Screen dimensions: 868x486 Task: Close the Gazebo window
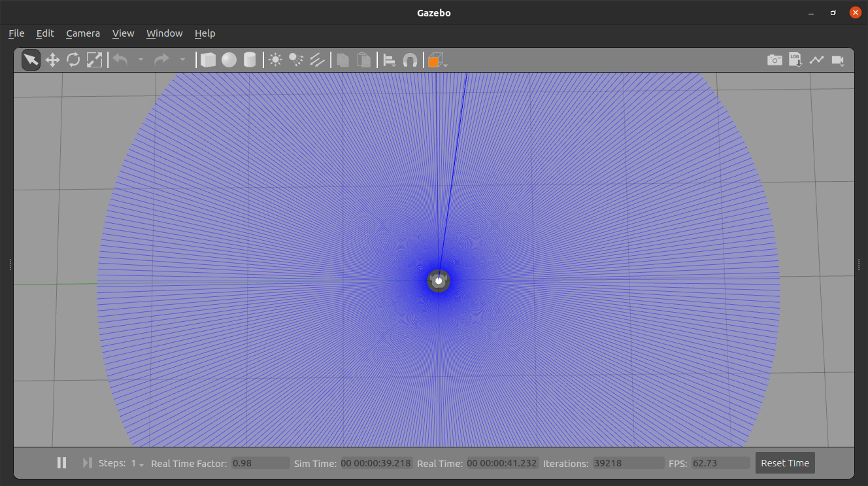(855, 12)
